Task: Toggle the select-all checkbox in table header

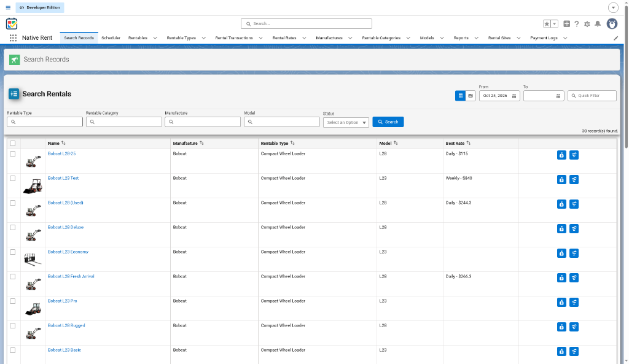Action: 12,144
